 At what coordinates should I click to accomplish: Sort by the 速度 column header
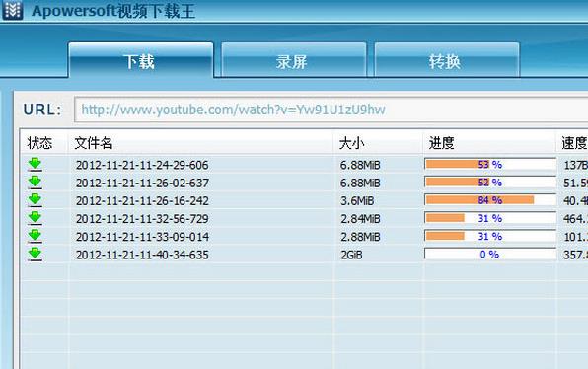tap(572, 143)
